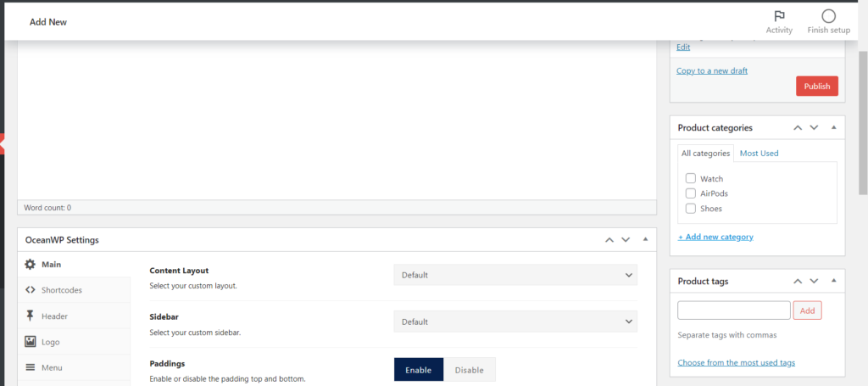Screen dimensions: 868x386
Task: Open the Menu hamburger tab
Action: coord(31,367)
